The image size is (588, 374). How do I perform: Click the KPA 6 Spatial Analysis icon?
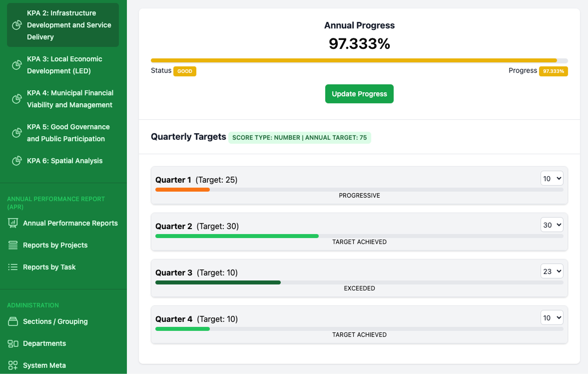coord(17,161)
